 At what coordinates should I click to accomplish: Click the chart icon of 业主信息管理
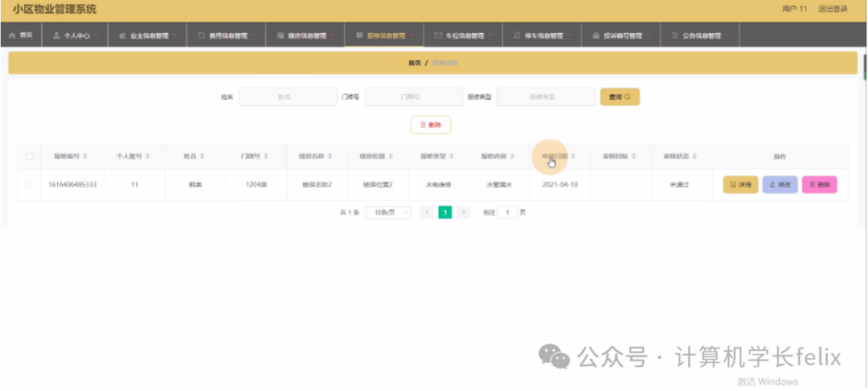[122, 35]
